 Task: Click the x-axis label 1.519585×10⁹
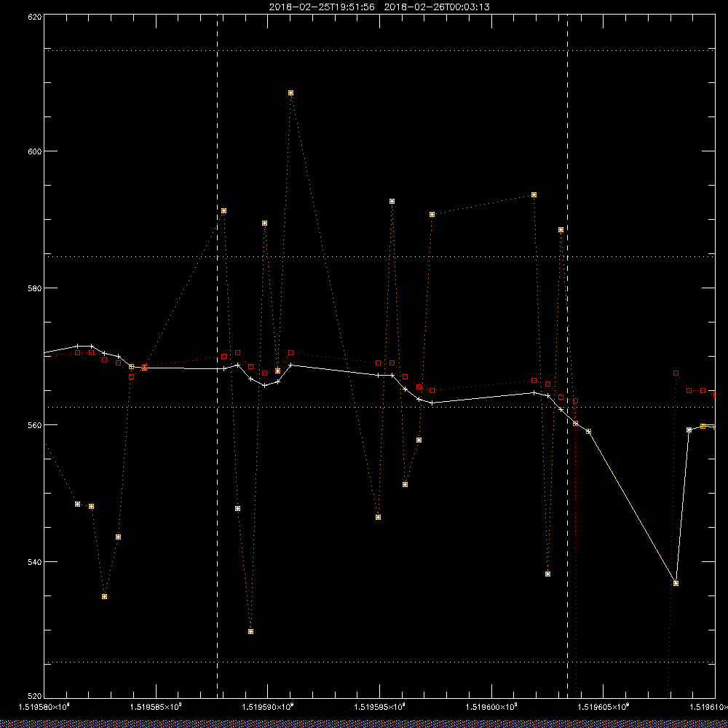156,707
